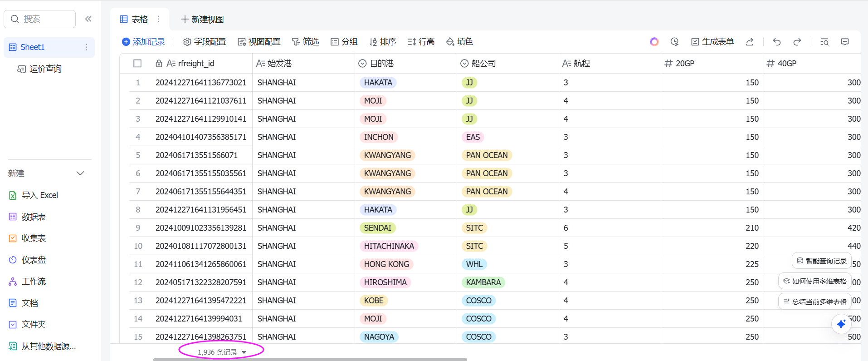Open Sheet1 more options menu
This screenshot has width=868, height=361.
click(x=86, y=47)
